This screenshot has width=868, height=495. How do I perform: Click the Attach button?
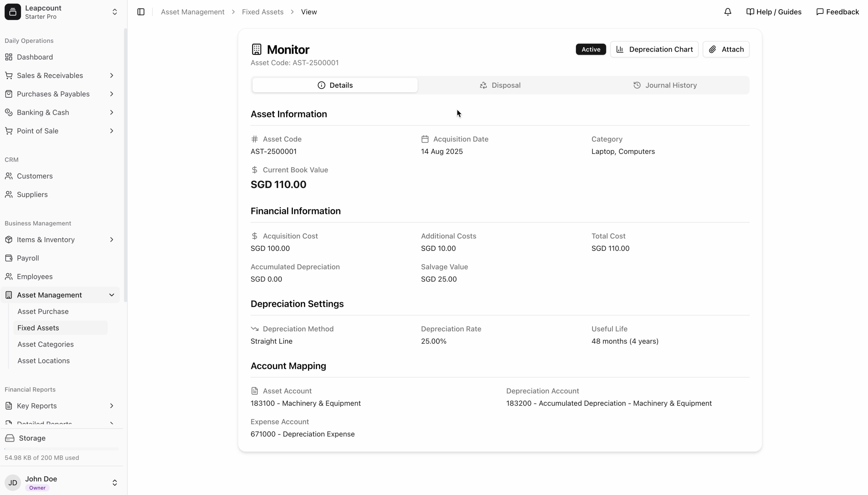[726, 49]
